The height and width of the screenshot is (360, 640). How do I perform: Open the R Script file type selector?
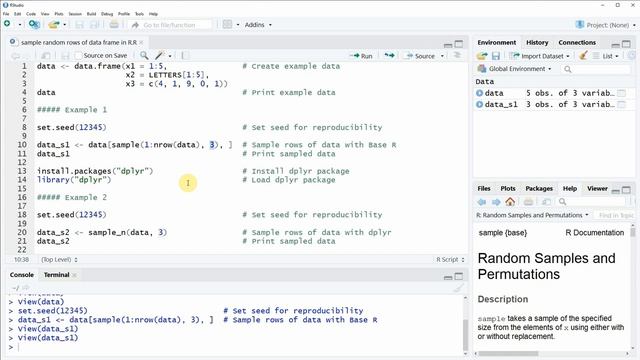pos(450,260)
